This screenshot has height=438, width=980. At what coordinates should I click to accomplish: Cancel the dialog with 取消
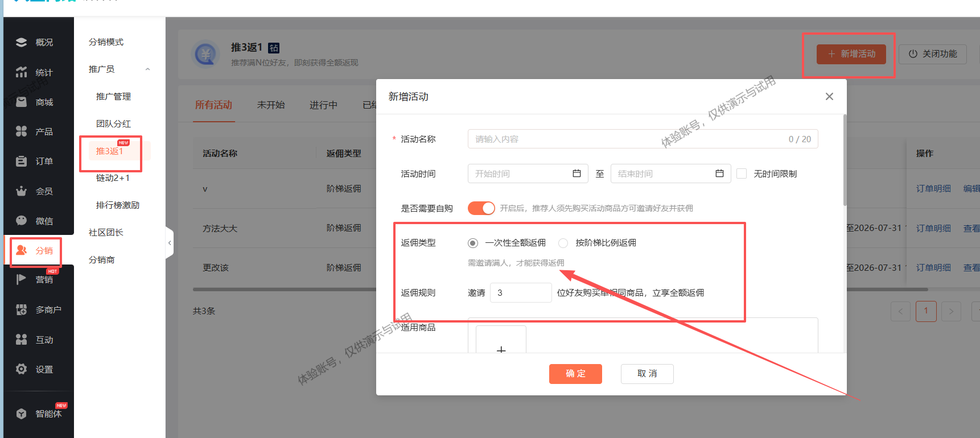point(647,374)
